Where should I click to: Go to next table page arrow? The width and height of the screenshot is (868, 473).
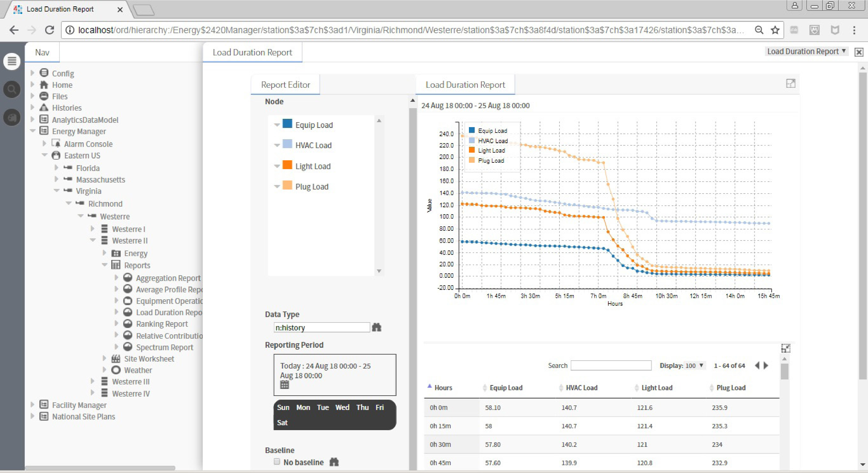point(766,365)
